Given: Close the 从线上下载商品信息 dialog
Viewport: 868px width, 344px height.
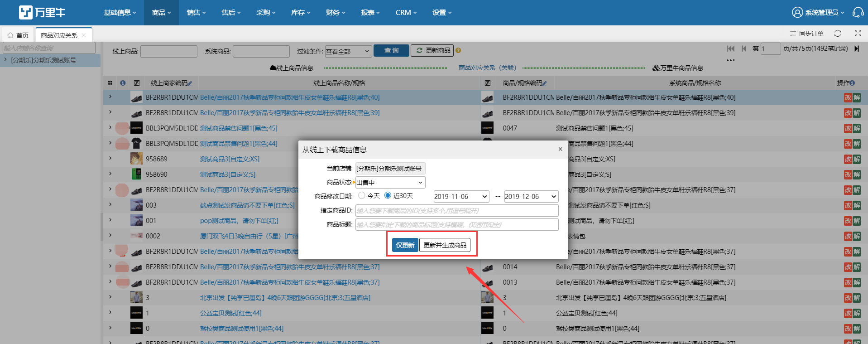Looking at the screenshot, I should pos(560,149).
